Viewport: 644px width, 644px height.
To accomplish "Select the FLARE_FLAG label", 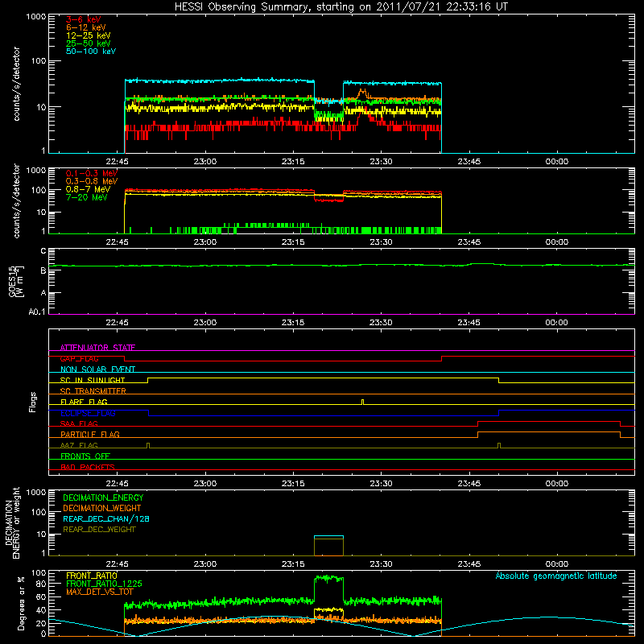I will (x=84, y=402).
